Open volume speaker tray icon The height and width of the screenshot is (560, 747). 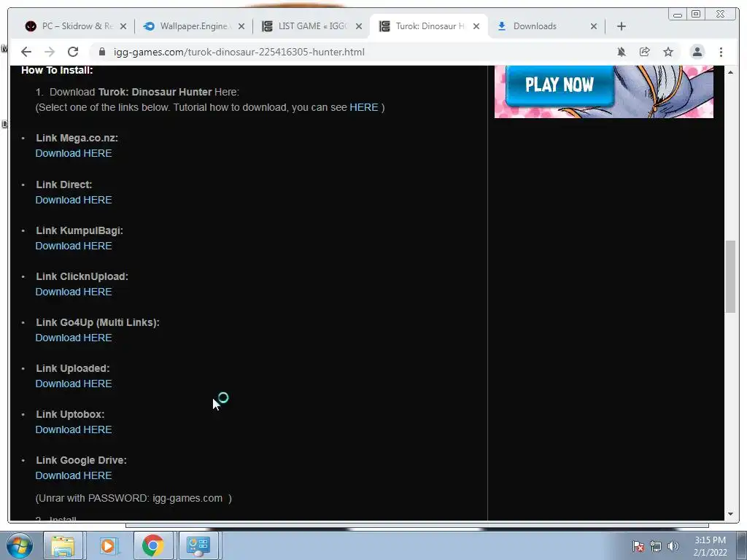click(673, 546)
